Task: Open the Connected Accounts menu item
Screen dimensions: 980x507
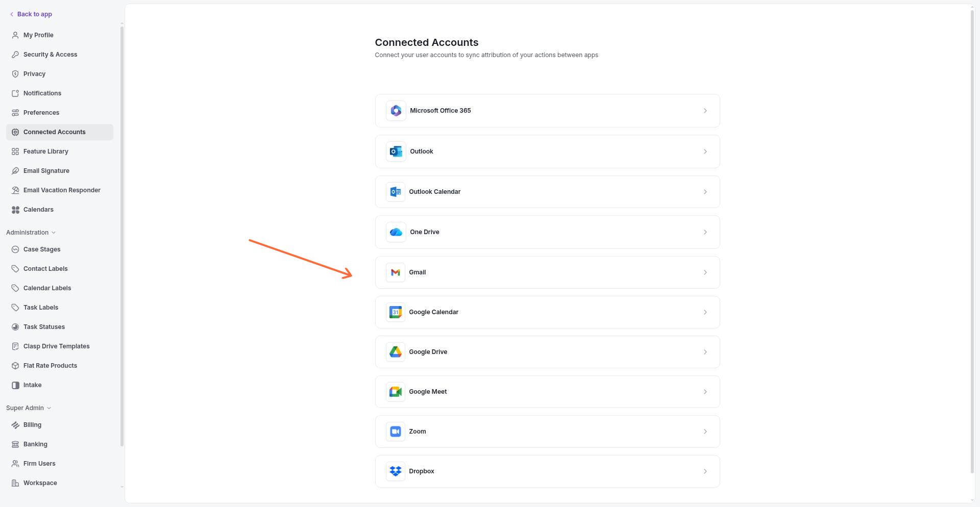Action: (x=60, y=132)
